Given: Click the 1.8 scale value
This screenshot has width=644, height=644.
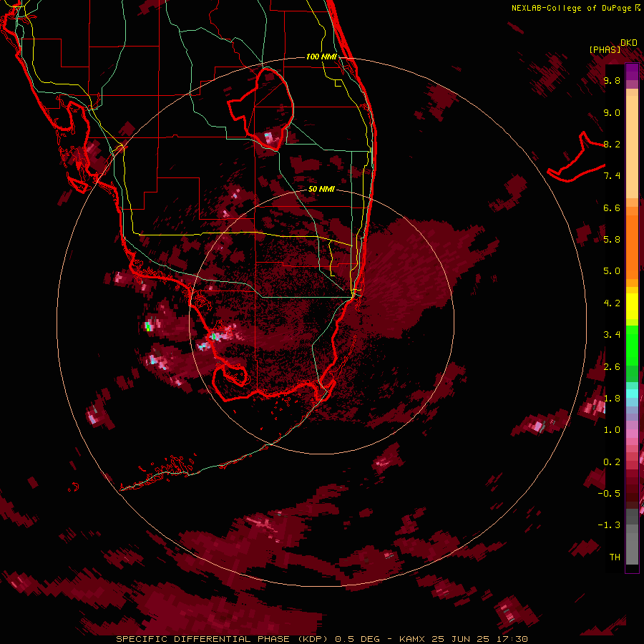Looking at the screenshot, I should (612, 399).
